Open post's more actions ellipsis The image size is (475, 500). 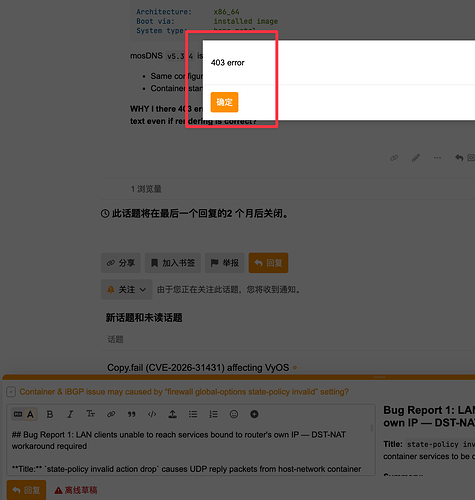pyautogui.click(x=437, y=158)
